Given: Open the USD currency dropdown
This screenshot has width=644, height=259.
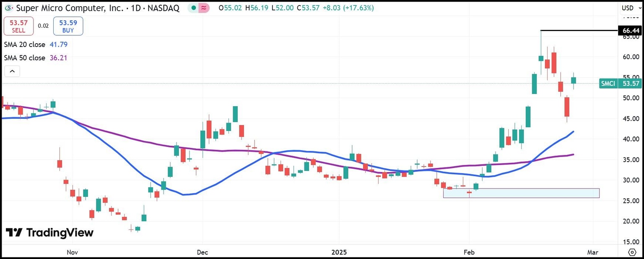Looking at the screenshot, I should 630,8.
